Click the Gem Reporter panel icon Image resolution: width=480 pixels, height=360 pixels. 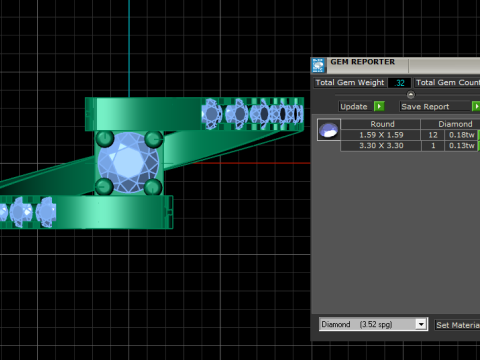tap(318, 65)
